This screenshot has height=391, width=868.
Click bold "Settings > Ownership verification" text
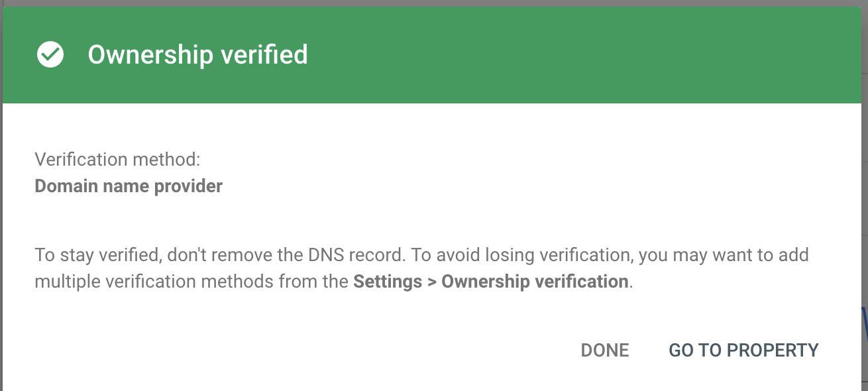coord(490,282)
